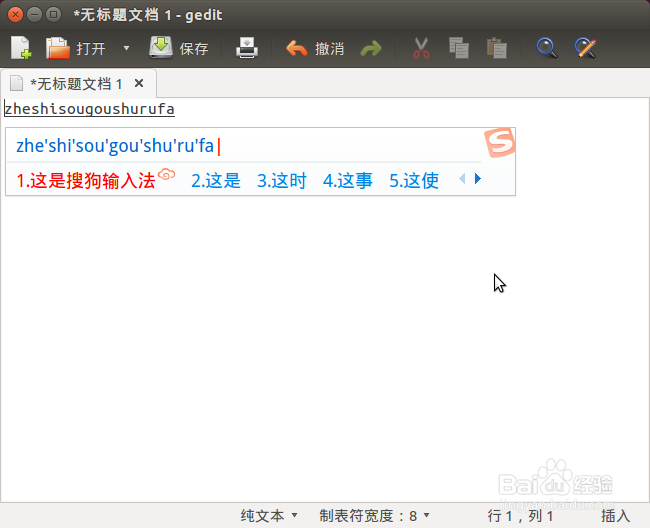Click the 保存 text label in toolbar
The height and width of the screenshot is (528, 650).
tap(194, 49)
